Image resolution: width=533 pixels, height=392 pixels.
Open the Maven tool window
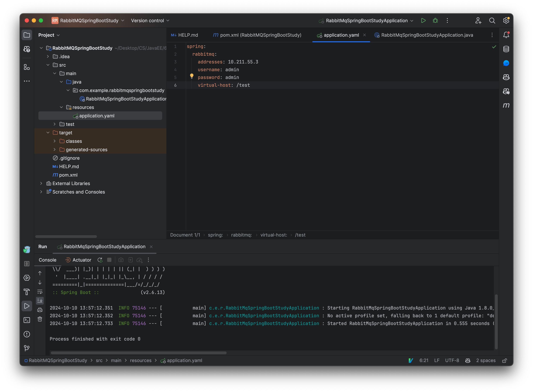pos(506,106)
